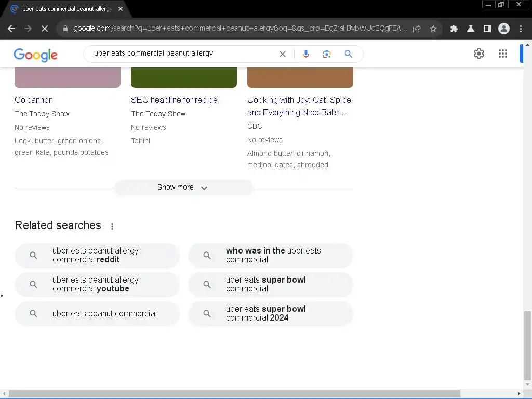Minimize the browser window
532x399 pixels.
pyautogui.click(x=488, y=5)
